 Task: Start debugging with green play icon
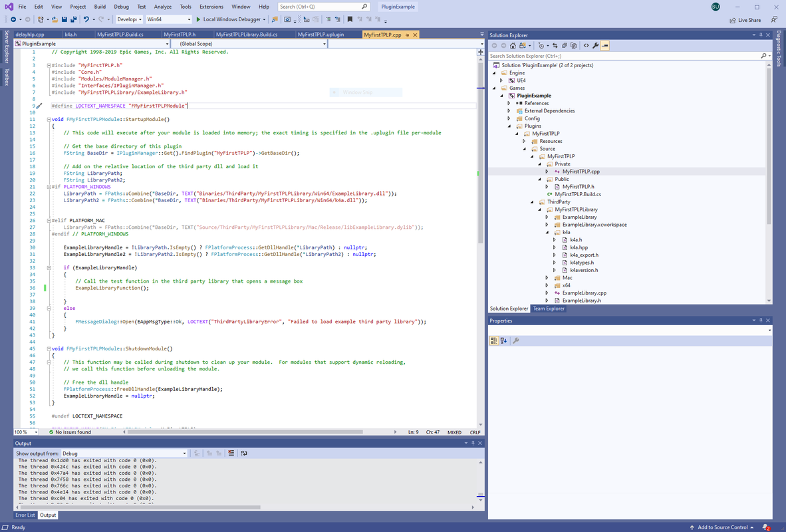point(199,19)
